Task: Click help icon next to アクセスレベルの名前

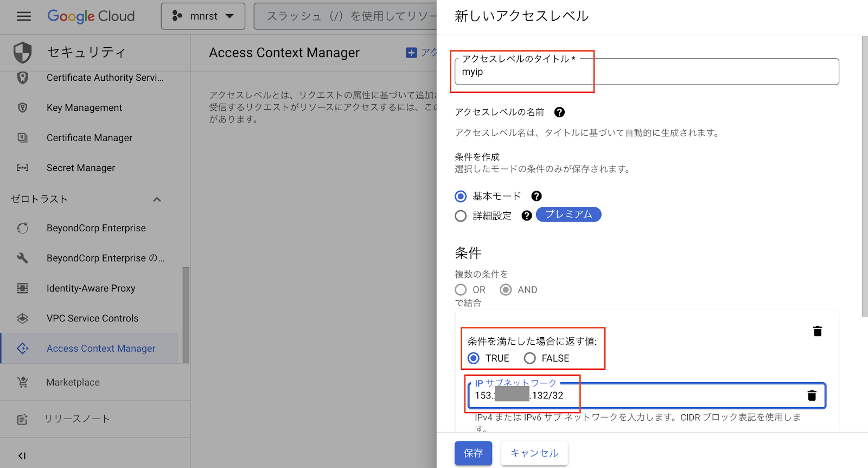Action: (x=559, y=112)
